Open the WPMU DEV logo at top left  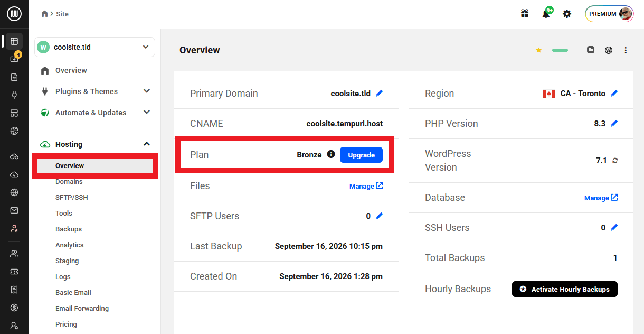coord(14,14)
